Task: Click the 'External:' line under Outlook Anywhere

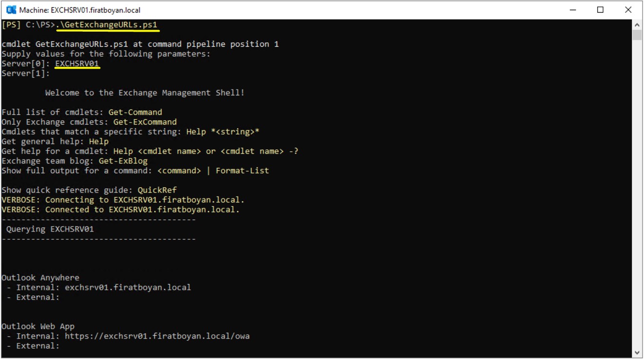Action: click(33, 297)
